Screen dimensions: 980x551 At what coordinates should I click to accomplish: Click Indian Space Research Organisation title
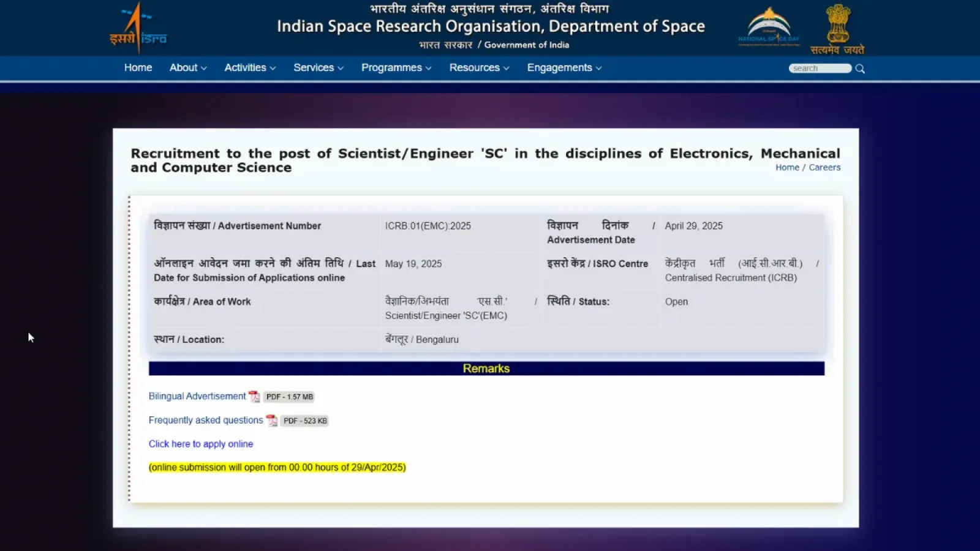coord(491,26)
